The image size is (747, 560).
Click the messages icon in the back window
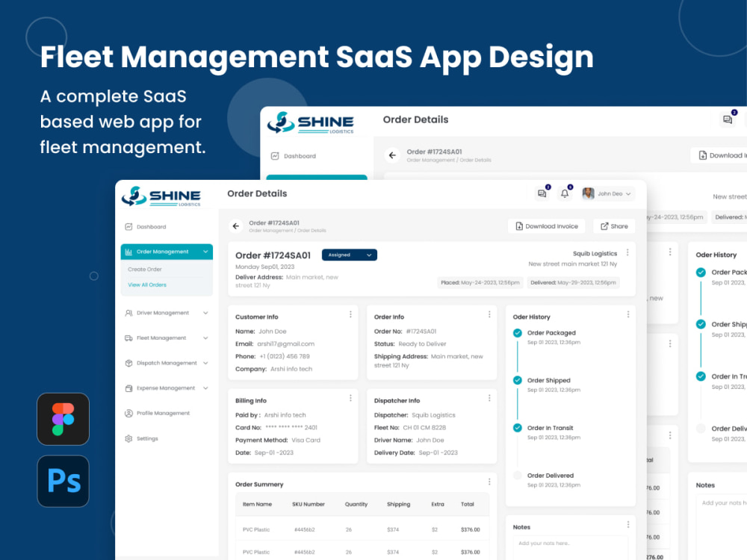pos(728,119)
